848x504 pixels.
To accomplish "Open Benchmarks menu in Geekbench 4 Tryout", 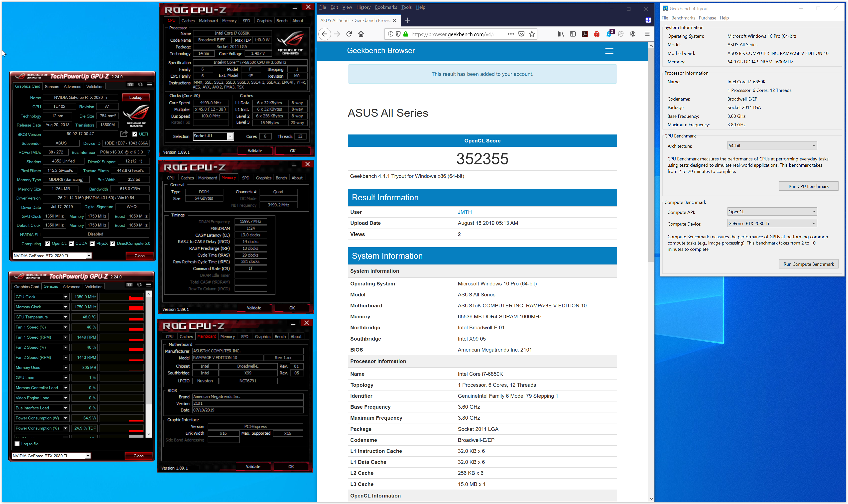I will point(683,18).
